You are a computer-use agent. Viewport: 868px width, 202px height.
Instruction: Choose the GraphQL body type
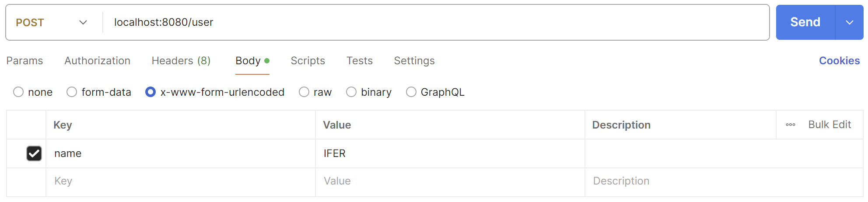point(411,92)
